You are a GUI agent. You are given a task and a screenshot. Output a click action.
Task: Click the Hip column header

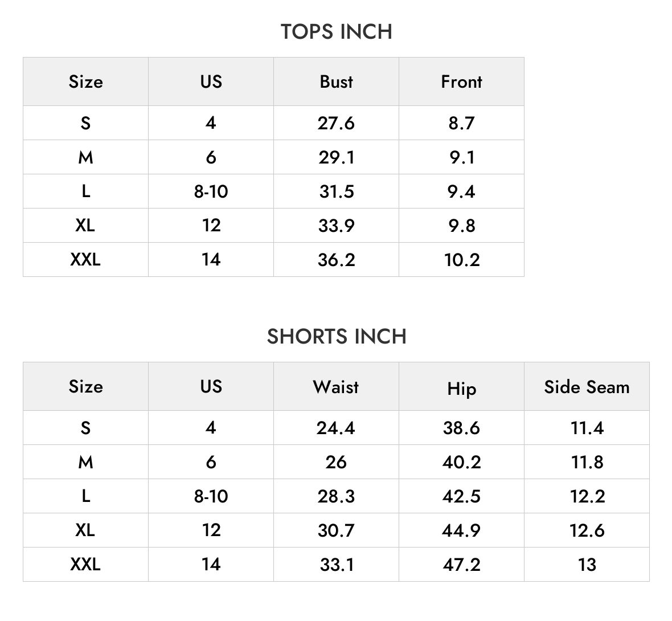[x=461, y=389]
